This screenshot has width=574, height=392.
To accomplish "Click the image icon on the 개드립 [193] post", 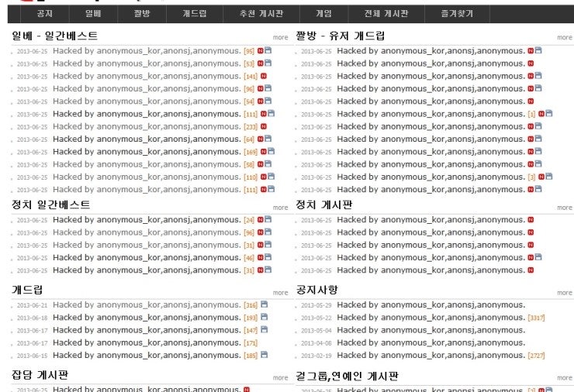I will 265,317.
